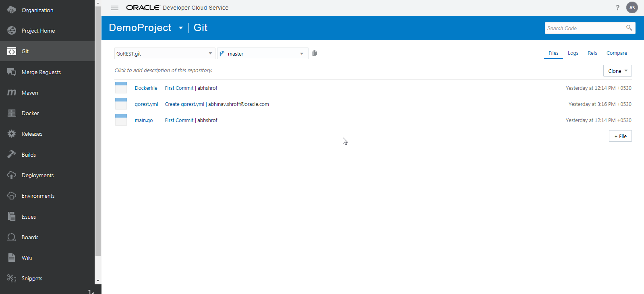This screenshot has width=644, height=294.
Task: Click the Issues sidebar icon
Action: [x=12, y=217]
